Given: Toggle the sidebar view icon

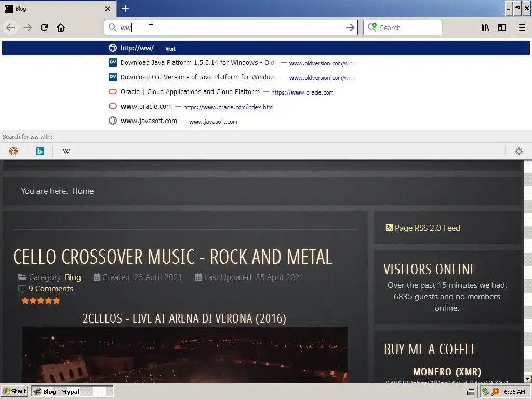Looking at the screenshot, I should (x=502, y=28).
